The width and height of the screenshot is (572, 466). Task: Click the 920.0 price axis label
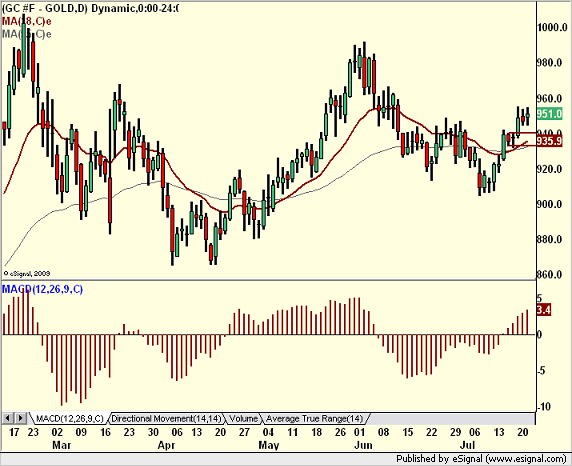point(549,169)
